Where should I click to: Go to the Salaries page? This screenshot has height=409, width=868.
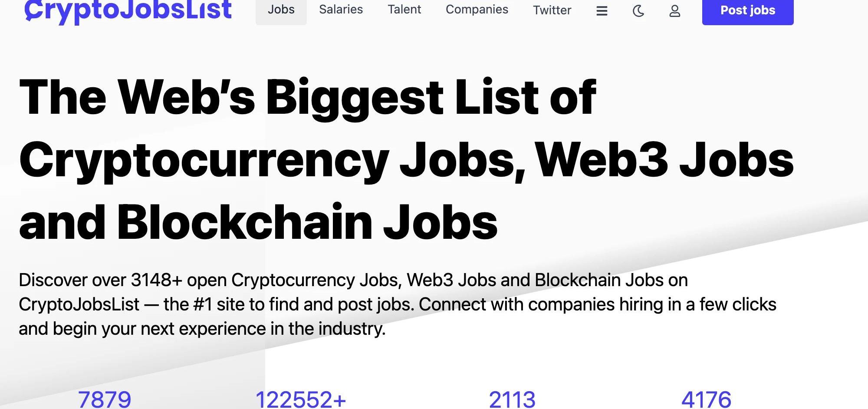click(341, 10)
